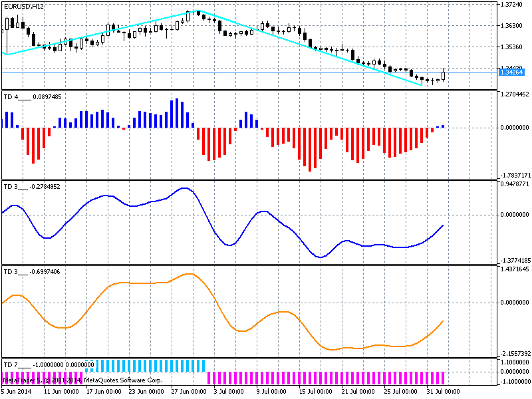This screenshot has height=399, width=532.
Task: Select the 1.4371645 scale value
Action: (x=514, y=269)
